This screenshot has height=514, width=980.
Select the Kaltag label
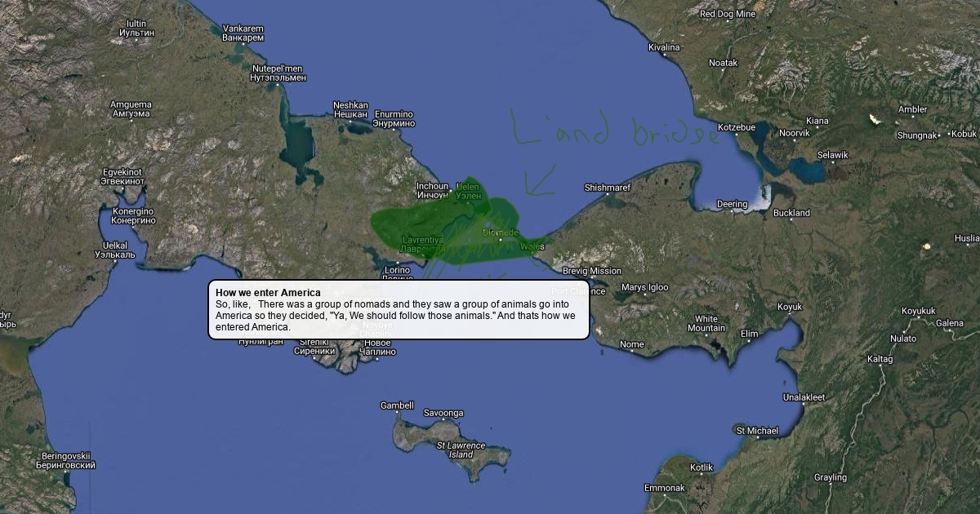[x=880, y=359]
